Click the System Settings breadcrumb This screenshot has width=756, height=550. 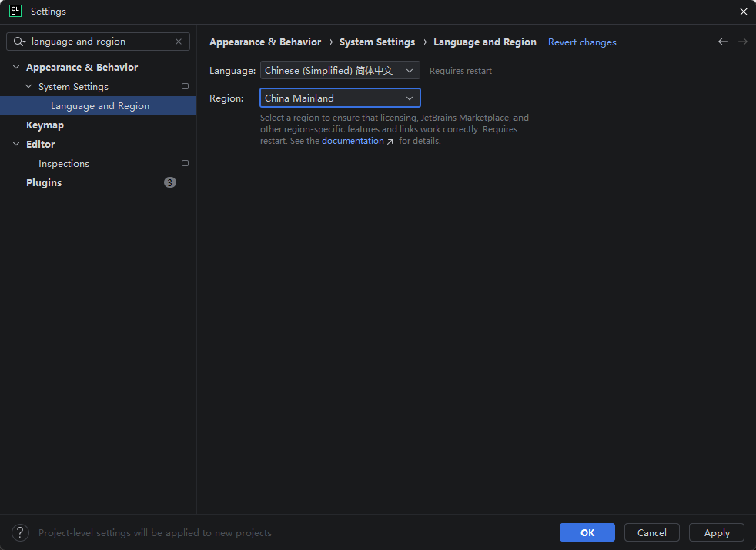coord(377,42)
